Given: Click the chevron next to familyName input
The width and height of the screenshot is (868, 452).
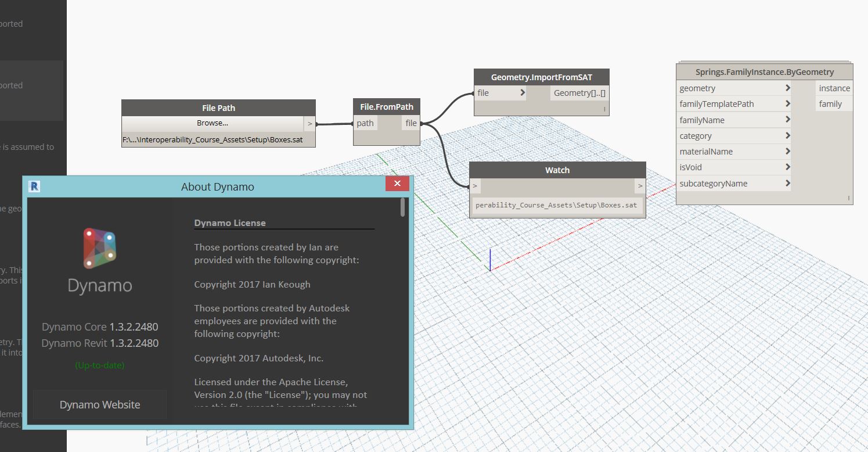Looking at the screenshot, I should (x=787, y=120).
